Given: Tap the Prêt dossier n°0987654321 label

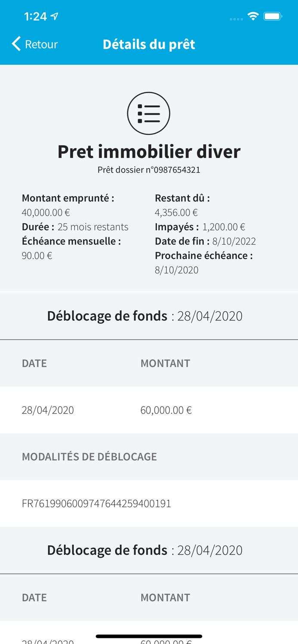Looking at the screenshot, I should tap(148, 170).
